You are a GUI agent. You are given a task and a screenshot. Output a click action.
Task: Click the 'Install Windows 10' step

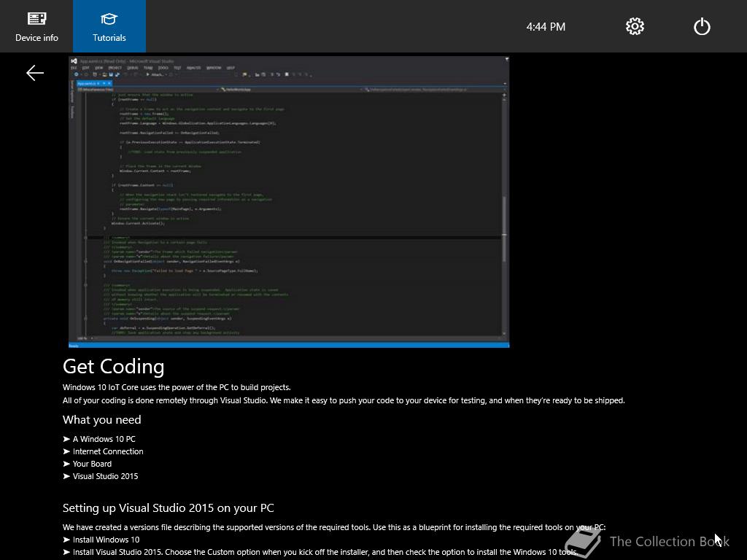[101, 540]
